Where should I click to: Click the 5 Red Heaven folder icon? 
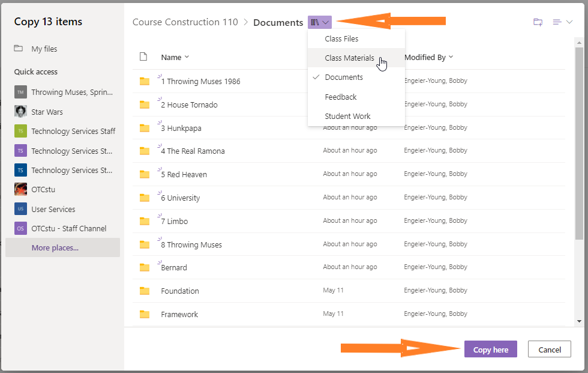pyautogui.click(x=145, y=174)
